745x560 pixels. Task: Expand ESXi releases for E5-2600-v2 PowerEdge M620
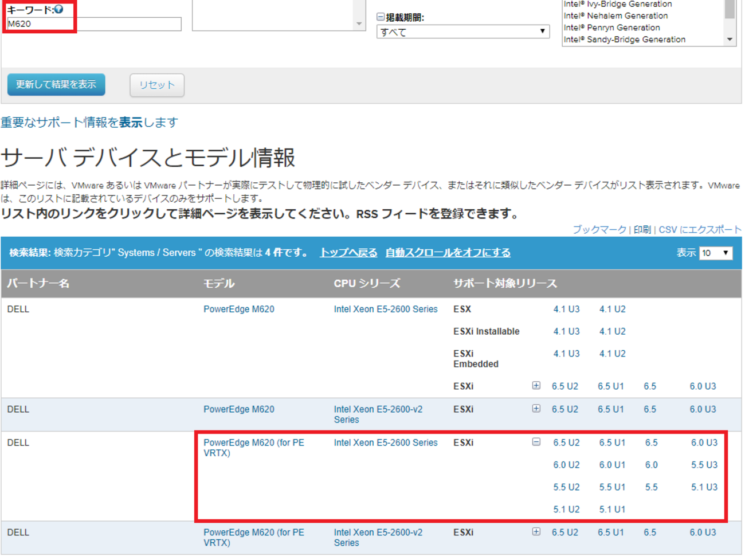click(x=536, y=409)
